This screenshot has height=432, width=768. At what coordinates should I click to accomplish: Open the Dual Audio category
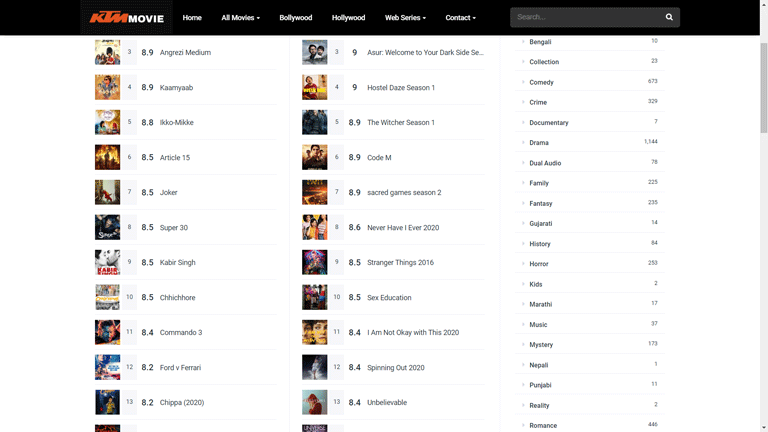pos(545,163)
